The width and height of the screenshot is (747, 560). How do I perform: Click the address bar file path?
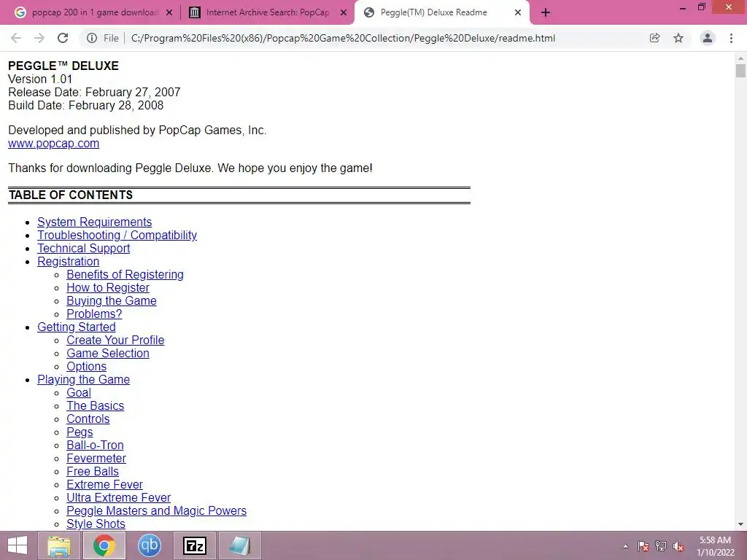tap(343, 38)
